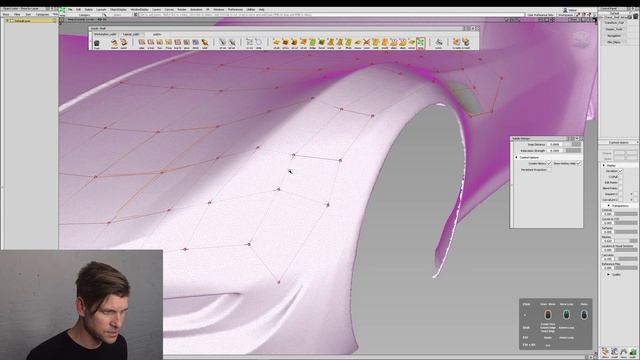Click the User Preference Sets button

pyautogui.click(x=540, y=15)
